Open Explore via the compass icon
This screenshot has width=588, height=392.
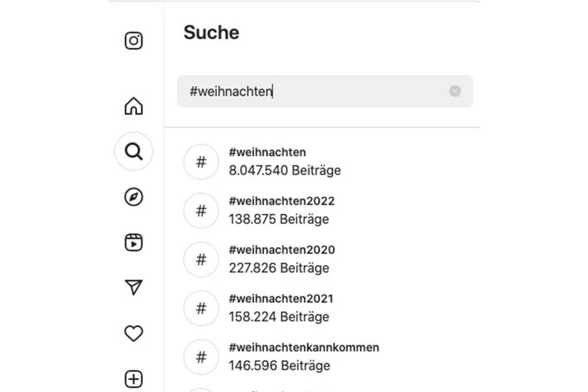[133, 197]
